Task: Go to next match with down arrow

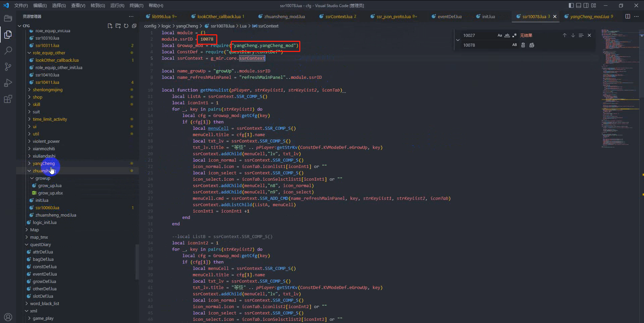Action: point(573,35)
